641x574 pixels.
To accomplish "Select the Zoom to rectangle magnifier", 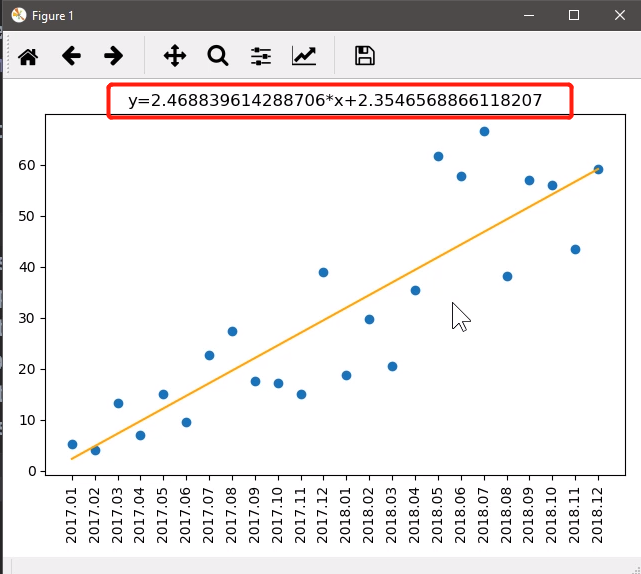I will (x=218, y=56).
